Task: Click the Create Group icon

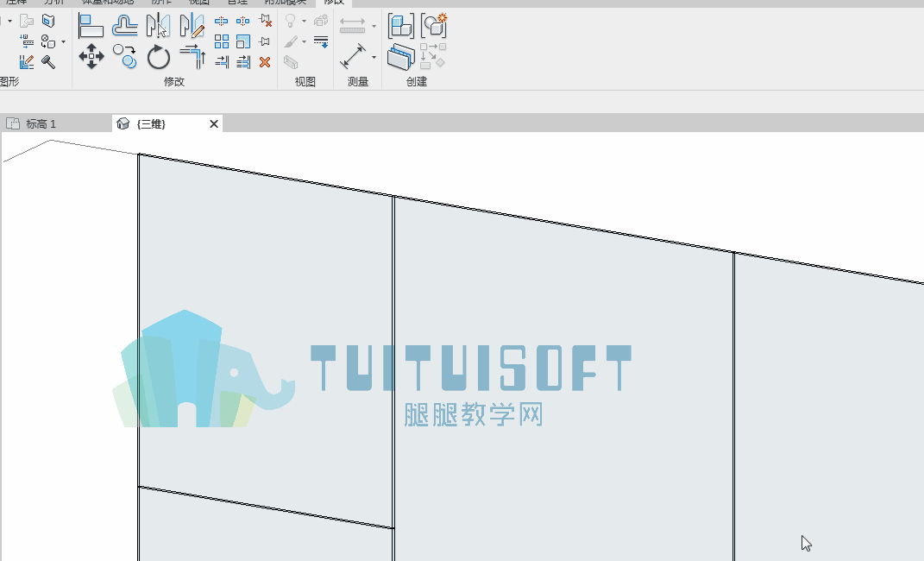Action: [434, 26]
